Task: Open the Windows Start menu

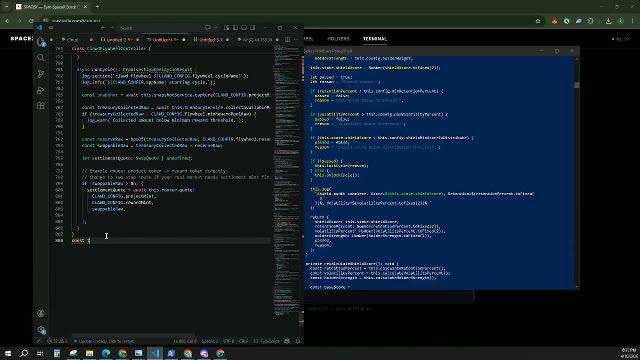Action: point(8,353)
